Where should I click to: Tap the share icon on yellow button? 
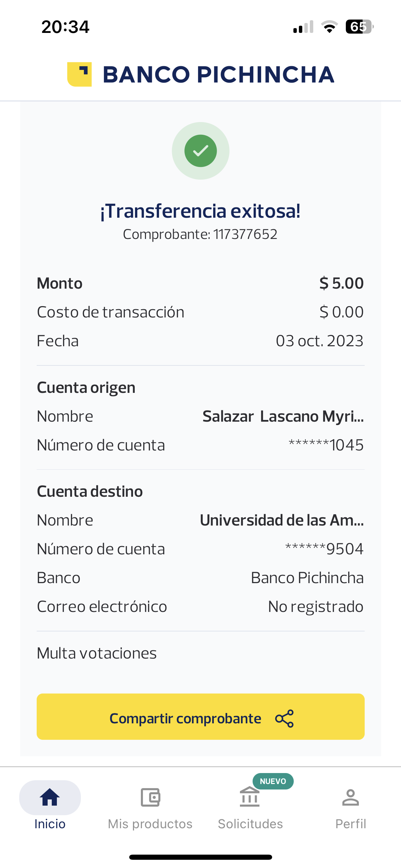(x=284, y=718)
